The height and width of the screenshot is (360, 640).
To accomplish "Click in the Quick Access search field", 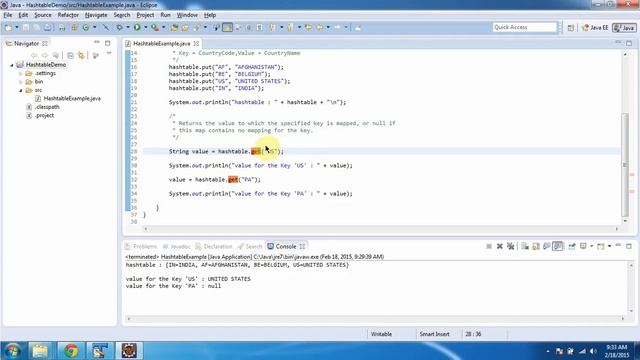I will click(x=524, y=27).
